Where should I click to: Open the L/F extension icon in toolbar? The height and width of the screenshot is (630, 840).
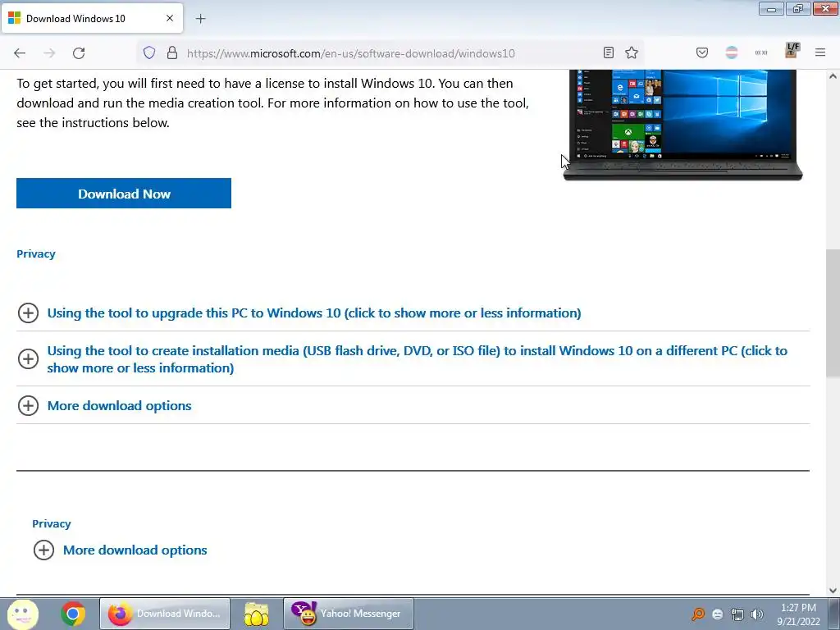coord(792,50)
